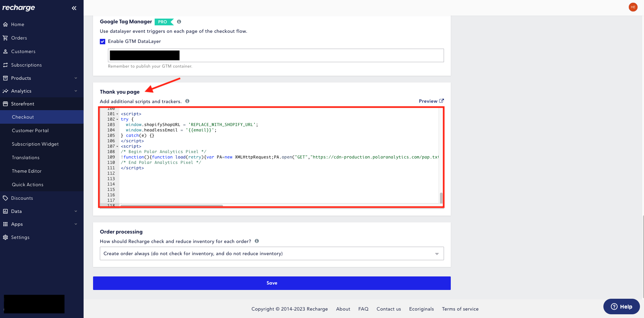Click the Home house icon

[x=5, y=24]
